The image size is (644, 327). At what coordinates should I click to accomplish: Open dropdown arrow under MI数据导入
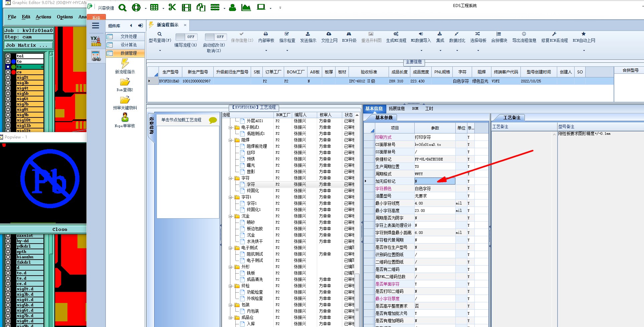(421, 51)
